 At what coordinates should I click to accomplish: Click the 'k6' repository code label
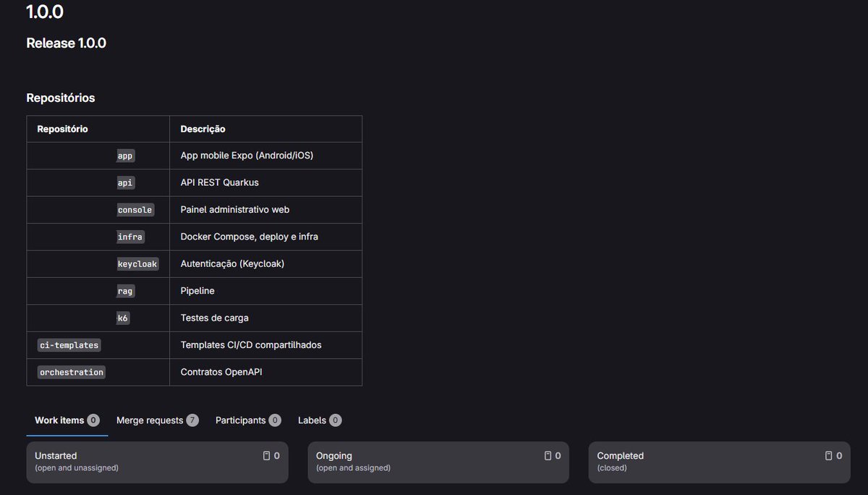(x=123, y=318)
